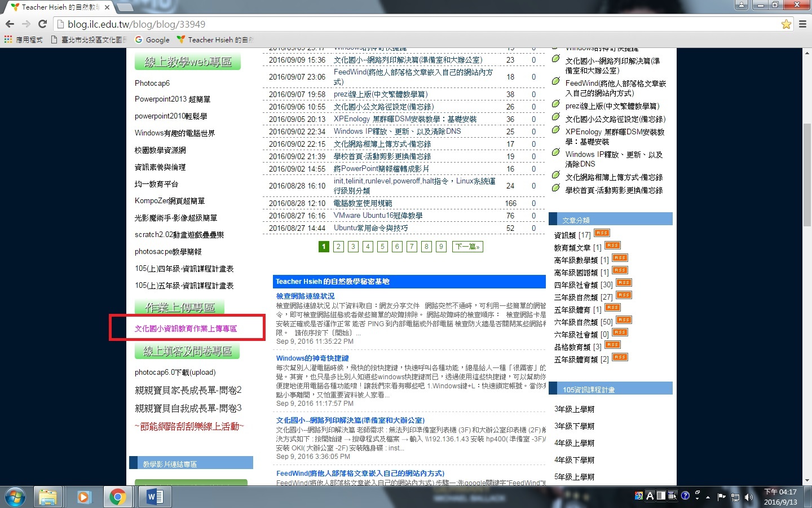The image size is (812, 508).
Task: Open article Ubuntu常用命令與技巧 in table
Action: pyautogui.click(x=370, y=228)
